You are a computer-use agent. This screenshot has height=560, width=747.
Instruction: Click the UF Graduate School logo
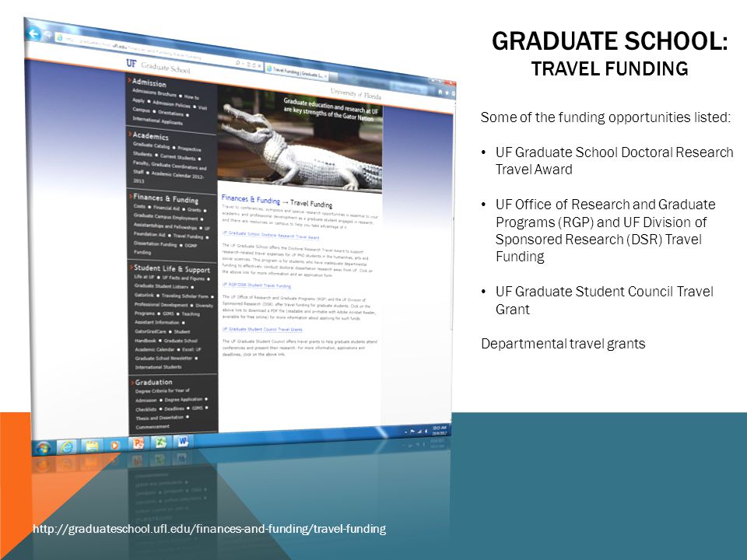click(158, 67)
